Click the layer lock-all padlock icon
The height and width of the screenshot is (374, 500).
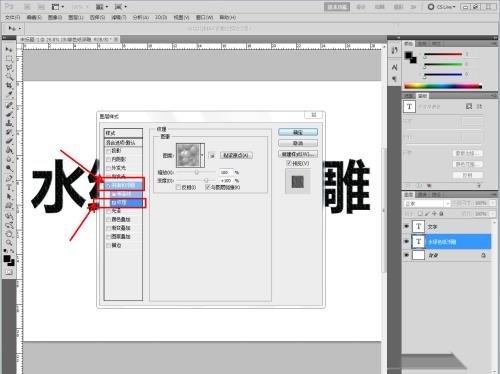[441, 213]
